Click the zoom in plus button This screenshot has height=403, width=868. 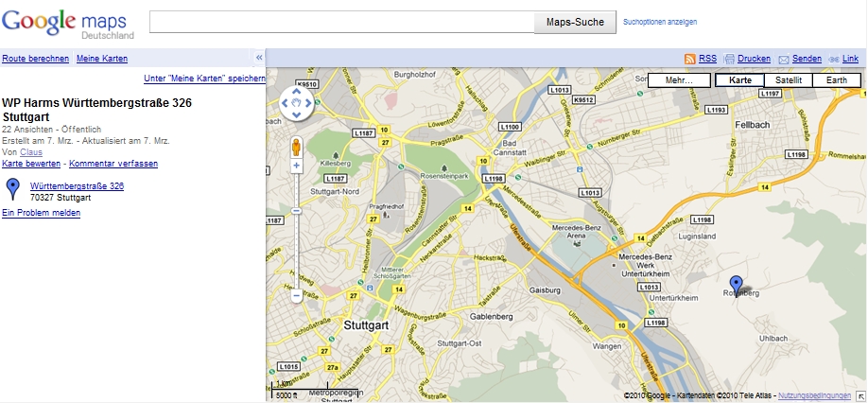point(296,166)
